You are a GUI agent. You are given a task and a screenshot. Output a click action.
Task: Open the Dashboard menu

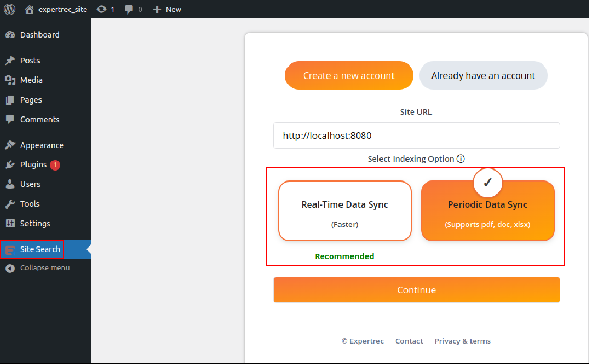tap(40, 35)
